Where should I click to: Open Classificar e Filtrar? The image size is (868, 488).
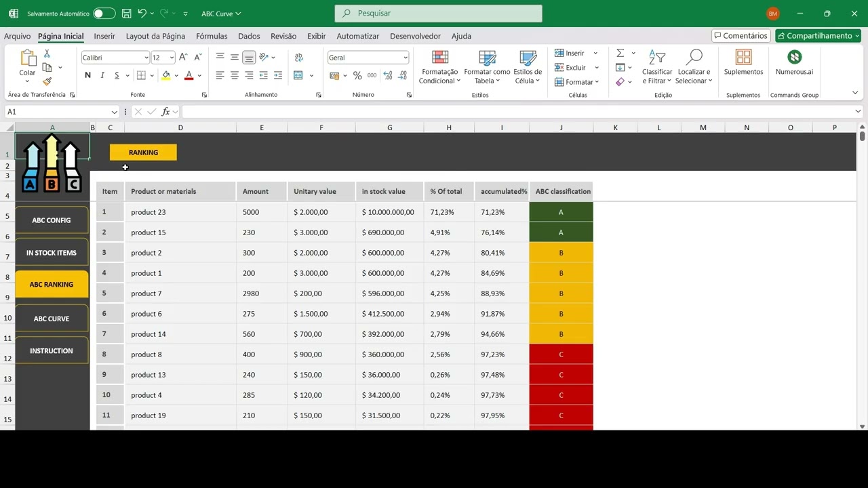pos(657,67)
